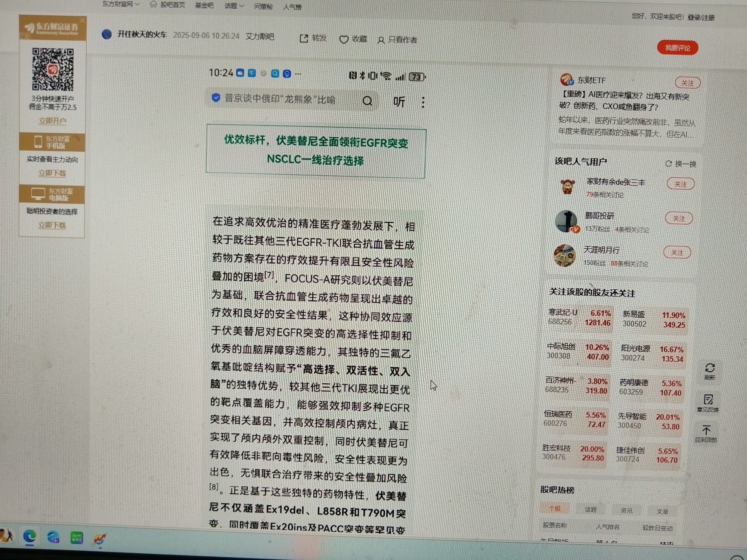Click 立即下载 under 聪明投资者的选择
This screenshot has width=747, height=560.
pyautogui.click(x=52, y=225)
